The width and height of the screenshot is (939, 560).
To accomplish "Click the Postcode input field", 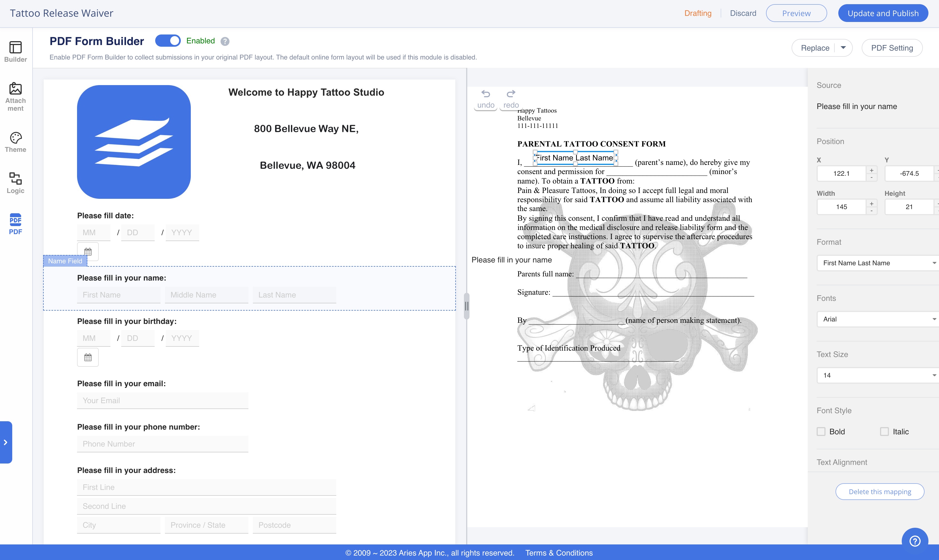I will point(294,525).
